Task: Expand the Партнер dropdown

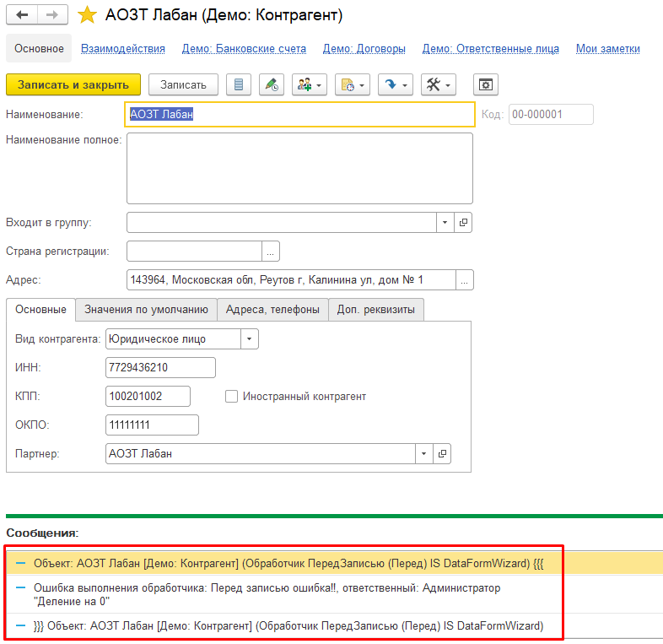Action: tap(423, 453)
